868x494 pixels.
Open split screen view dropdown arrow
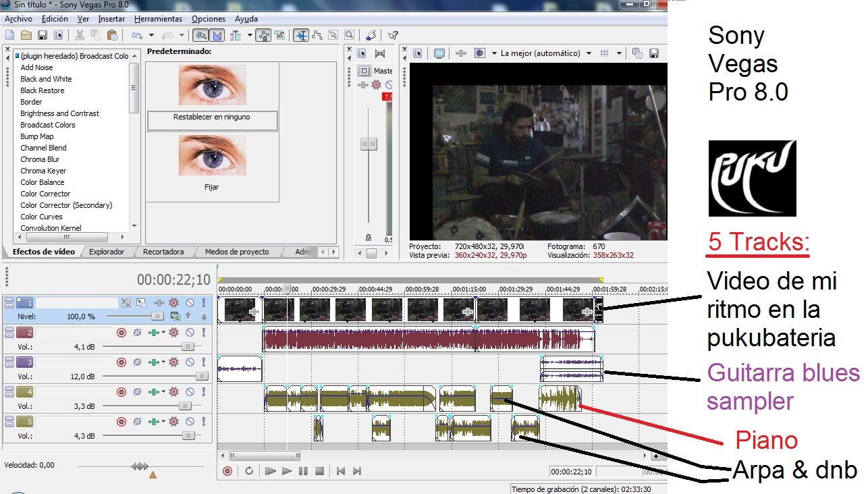coord(493,53)
